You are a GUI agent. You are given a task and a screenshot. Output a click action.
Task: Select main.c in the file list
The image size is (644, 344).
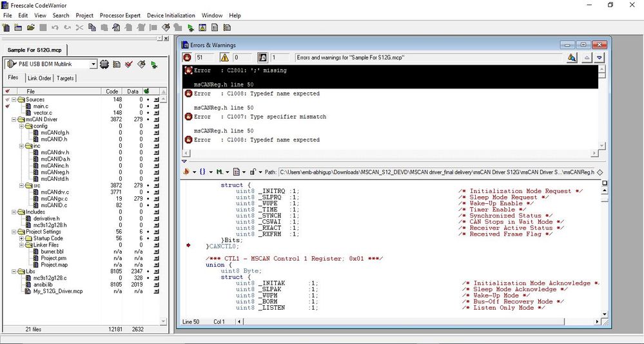41,106
